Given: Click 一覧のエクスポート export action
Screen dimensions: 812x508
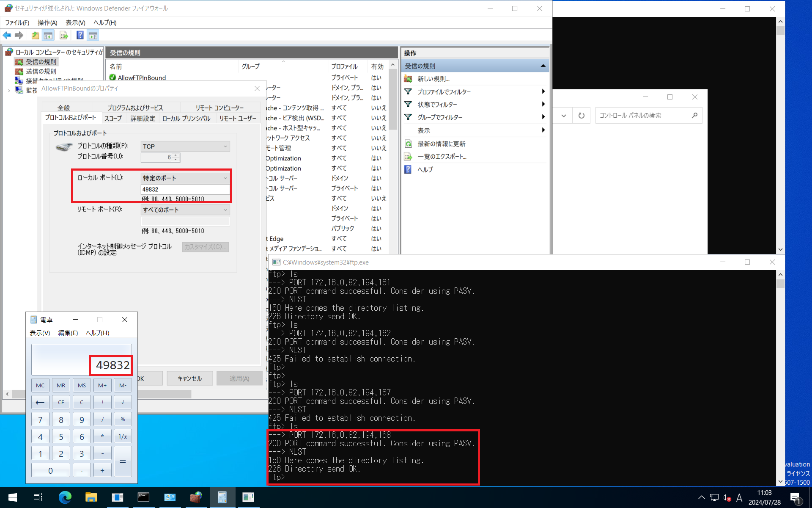Looking at the screenshot, I should (x=442, y=157).
